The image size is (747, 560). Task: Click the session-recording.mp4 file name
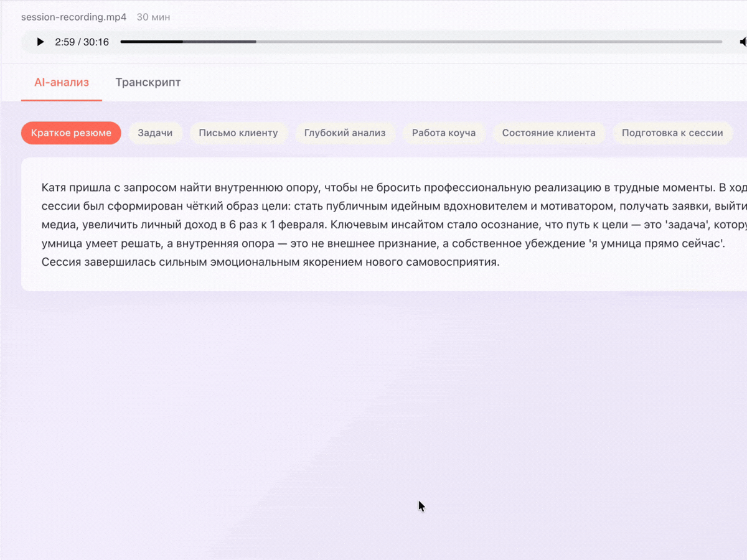click(73, 17)
